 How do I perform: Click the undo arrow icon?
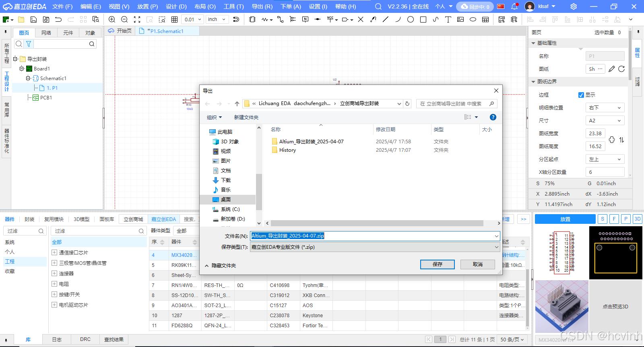coord(58,19)
